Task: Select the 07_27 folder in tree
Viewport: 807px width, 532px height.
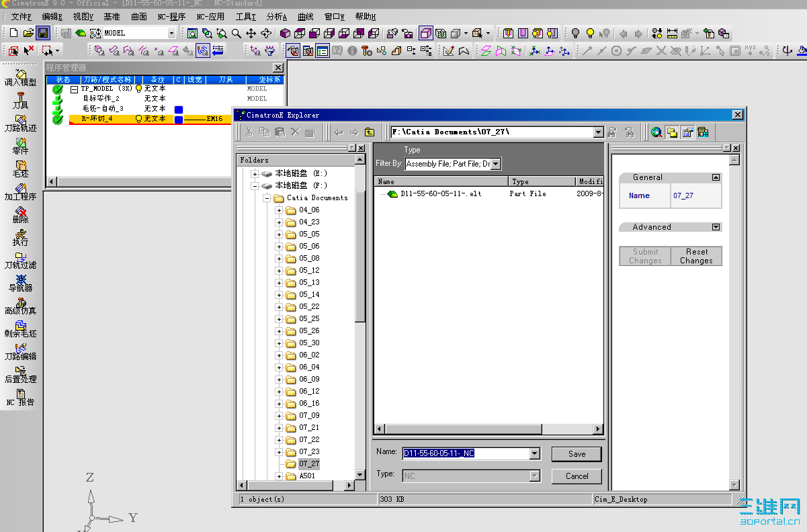Action: tap(309, 463)
